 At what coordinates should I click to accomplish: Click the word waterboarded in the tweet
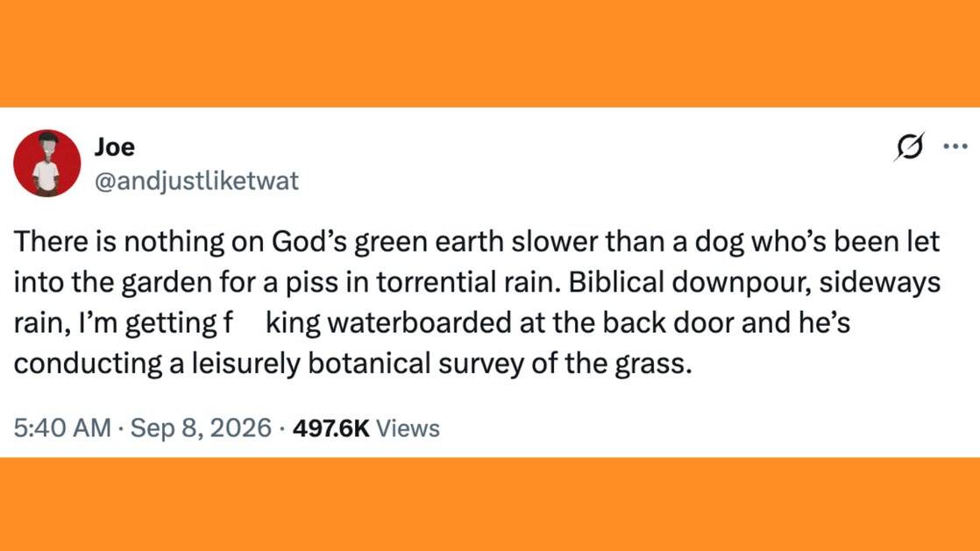(x=419, y=323)
